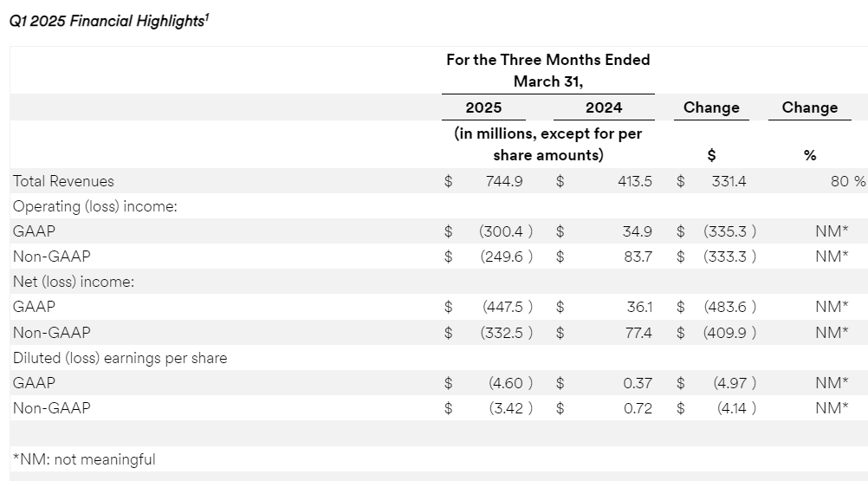Viewport: 868px width, 481px height.
Task: Click the Diluted (loss) earnings per share label
Action: click(x=120, y=357)
